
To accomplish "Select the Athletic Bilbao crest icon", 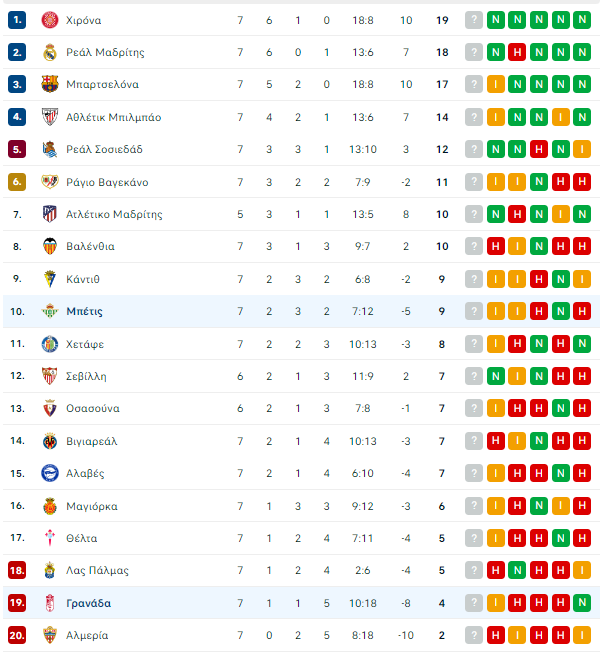I will click(x=50, y=117).
